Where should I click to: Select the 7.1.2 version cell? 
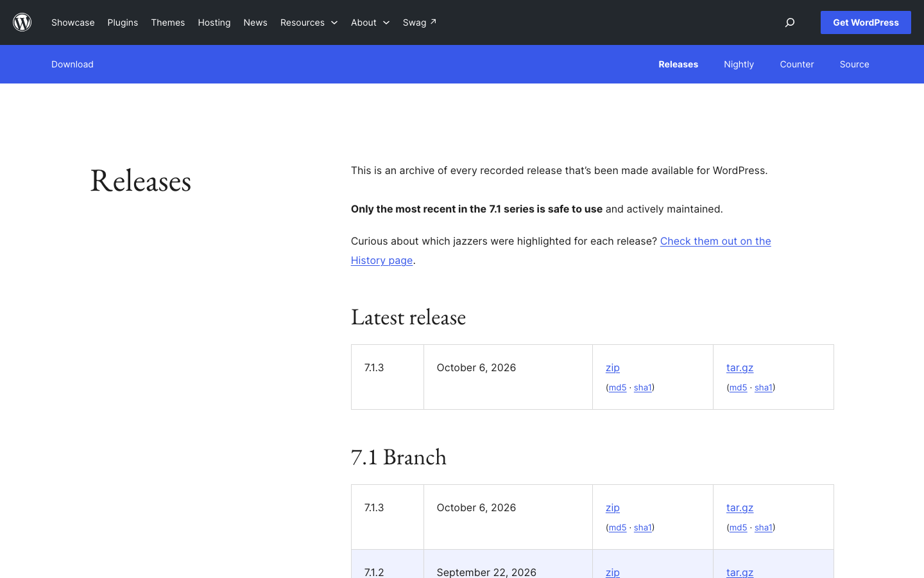(x=387, y=564)
